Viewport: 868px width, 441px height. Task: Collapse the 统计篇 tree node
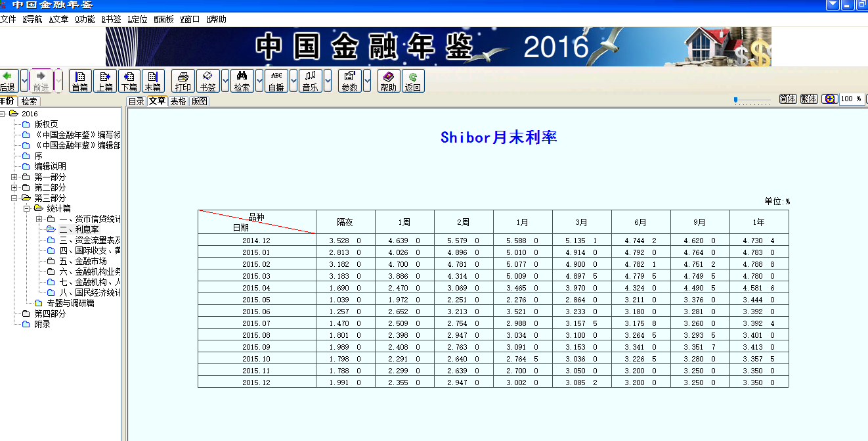(x=27, y=208)
